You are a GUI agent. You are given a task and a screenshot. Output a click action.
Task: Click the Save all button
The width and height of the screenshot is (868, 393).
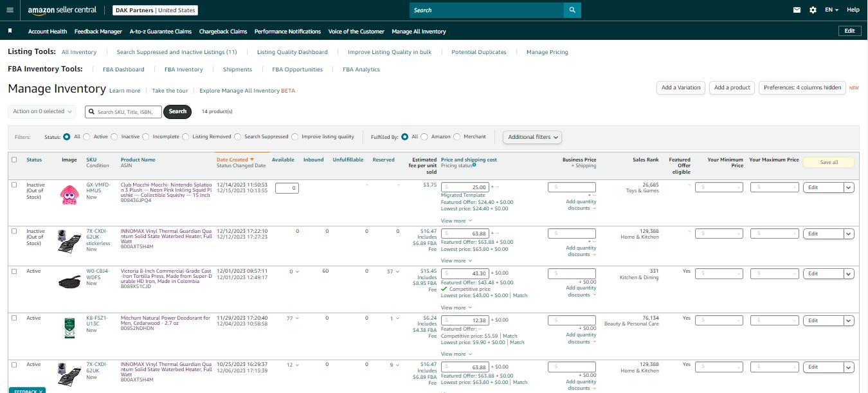point(829,162)
